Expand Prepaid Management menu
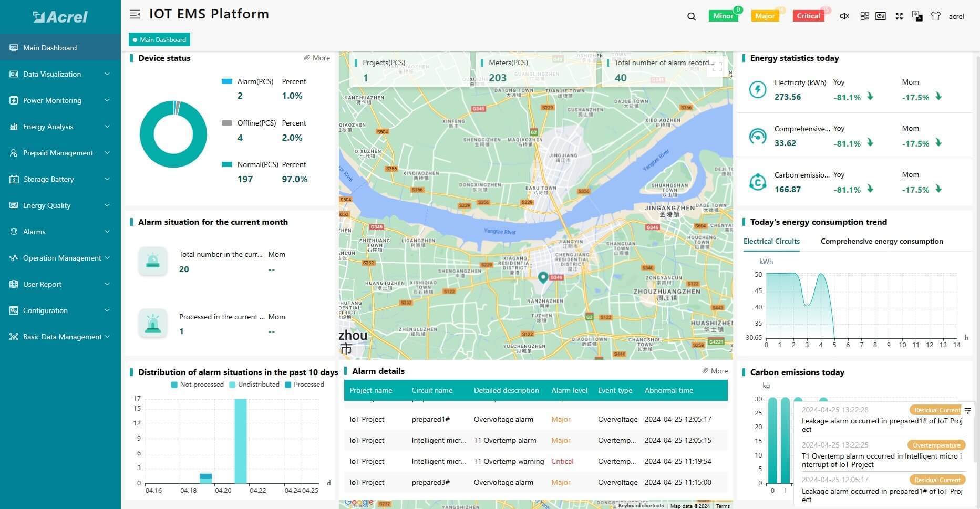Viewport: 980px width, 509px height. (x=60, y=153)
